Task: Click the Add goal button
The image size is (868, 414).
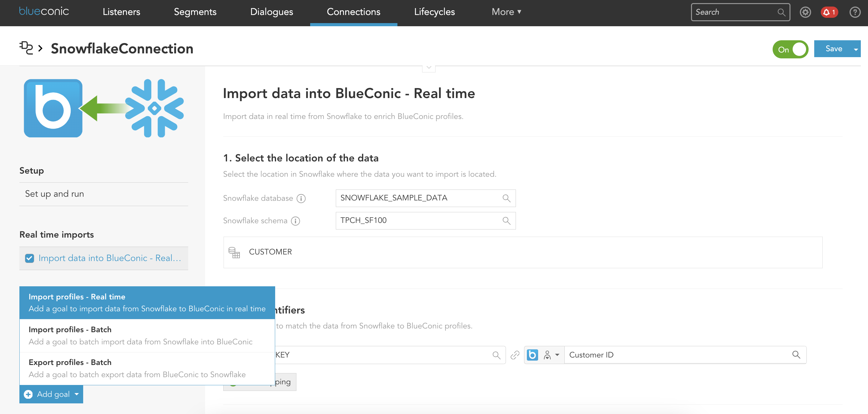Action: click(50, 393)
